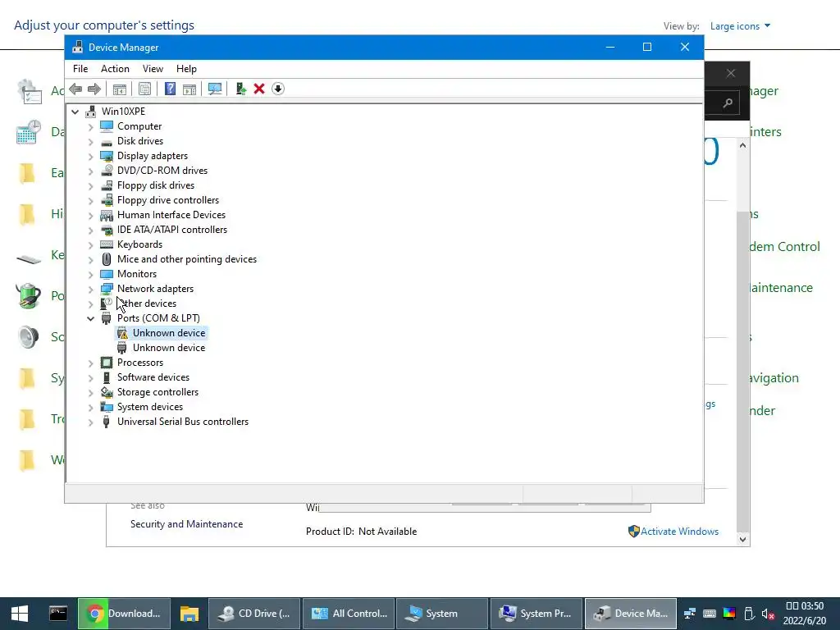Click the Win10XPE computer icon
This screenshot has height=630, width=840.
(x=91, y=112)
